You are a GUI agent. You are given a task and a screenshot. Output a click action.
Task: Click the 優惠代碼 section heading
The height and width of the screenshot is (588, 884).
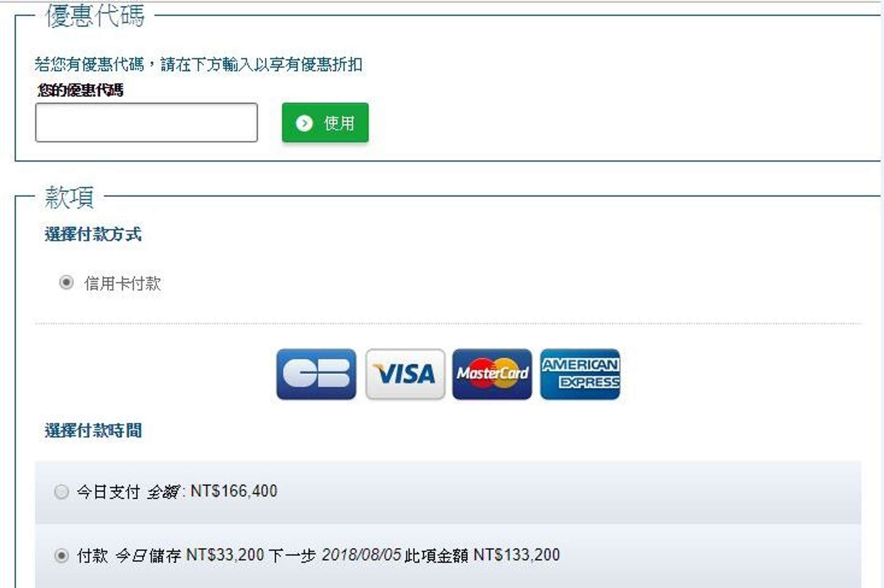pos(95,16)
